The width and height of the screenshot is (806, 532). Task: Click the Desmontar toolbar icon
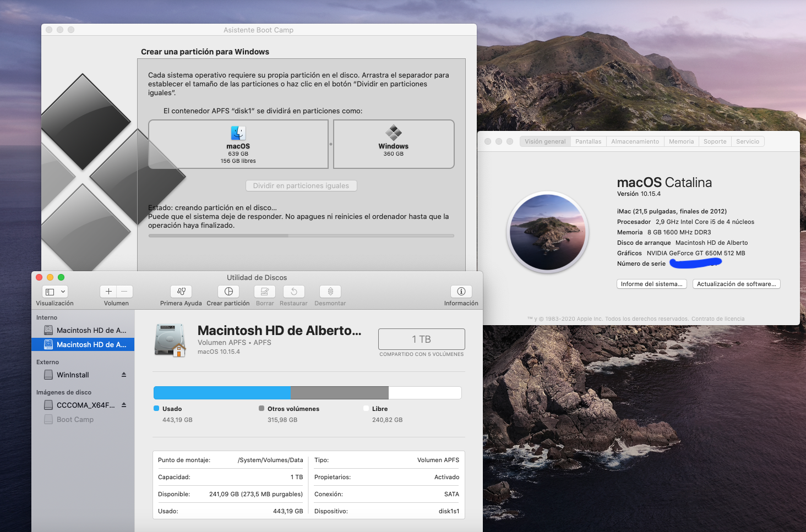pyautogui.click(x=330, y=292)
